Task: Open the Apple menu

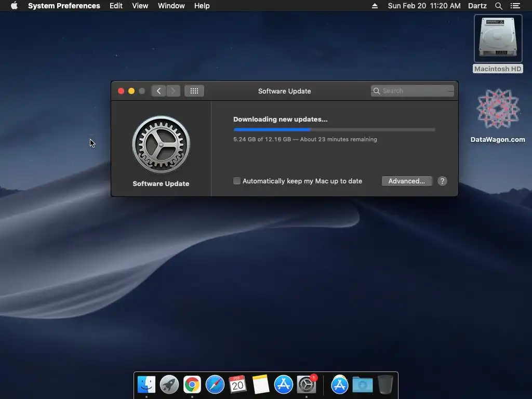Action: coord(14,6)
